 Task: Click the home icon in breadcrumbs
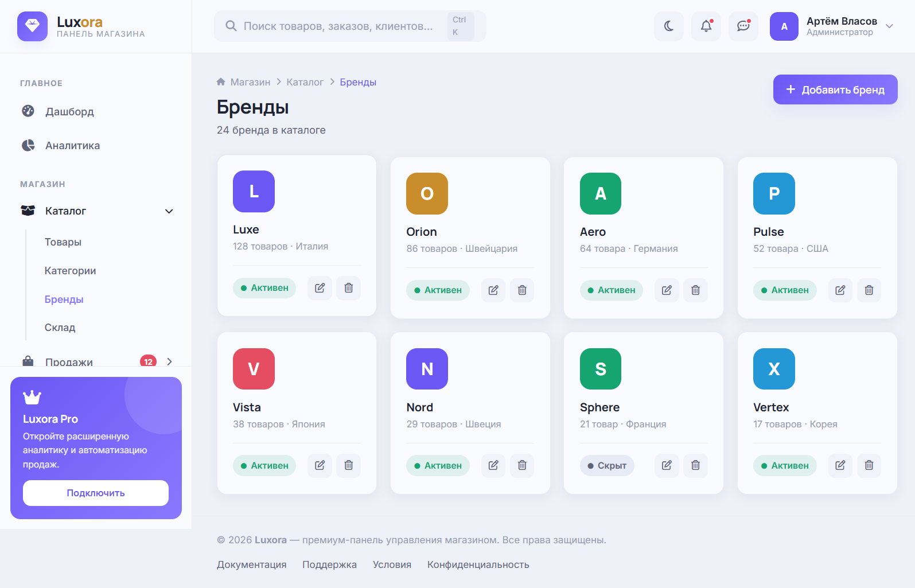coord(221,82)
